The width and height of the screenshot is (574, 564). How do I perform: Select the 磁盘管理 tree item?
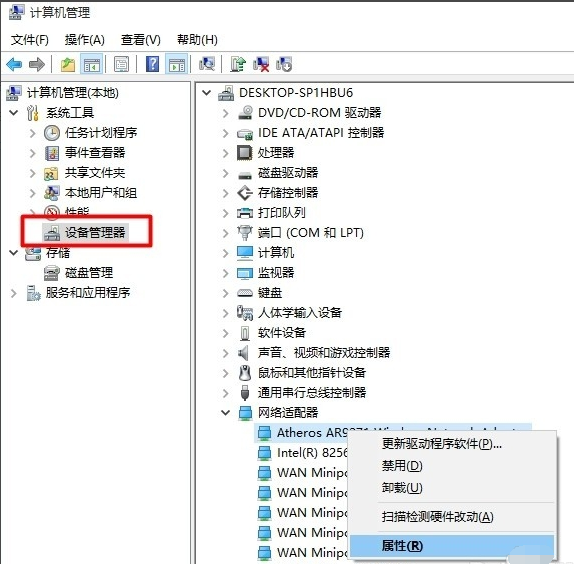pos(89,273)
